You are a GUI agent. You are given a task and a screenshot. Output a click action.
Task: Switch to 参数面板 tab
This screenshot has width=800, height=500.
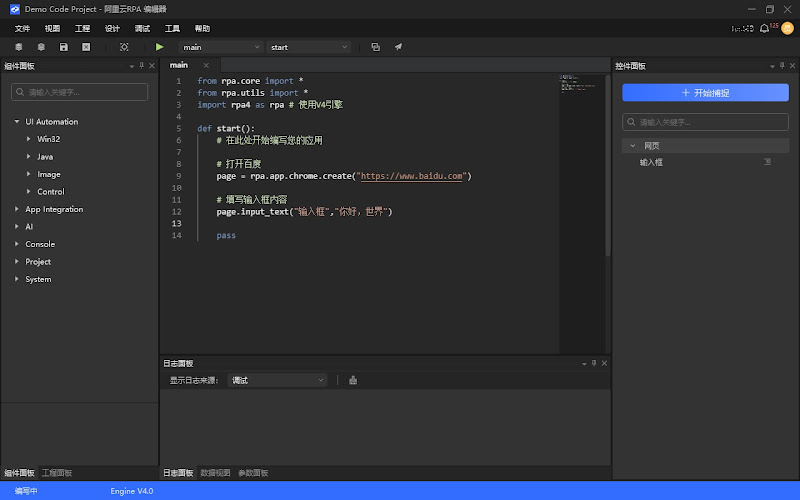click(253, 473)
